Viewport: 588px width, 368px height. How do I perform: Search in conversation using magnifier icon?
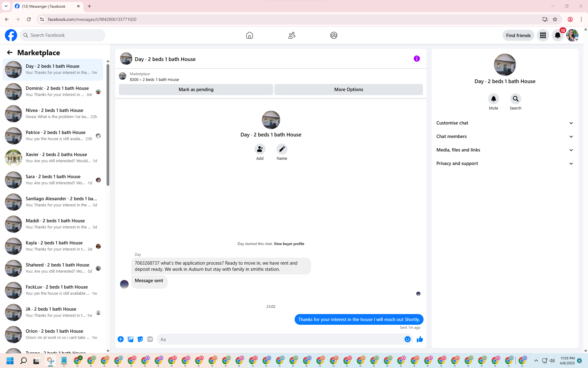point(515,99)
